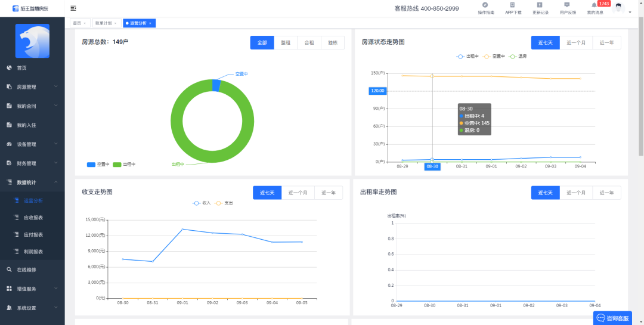Click the 首页 globe icon in sidebar
Viewport: 644px width, 325px height.
click(x=9, y=68)
